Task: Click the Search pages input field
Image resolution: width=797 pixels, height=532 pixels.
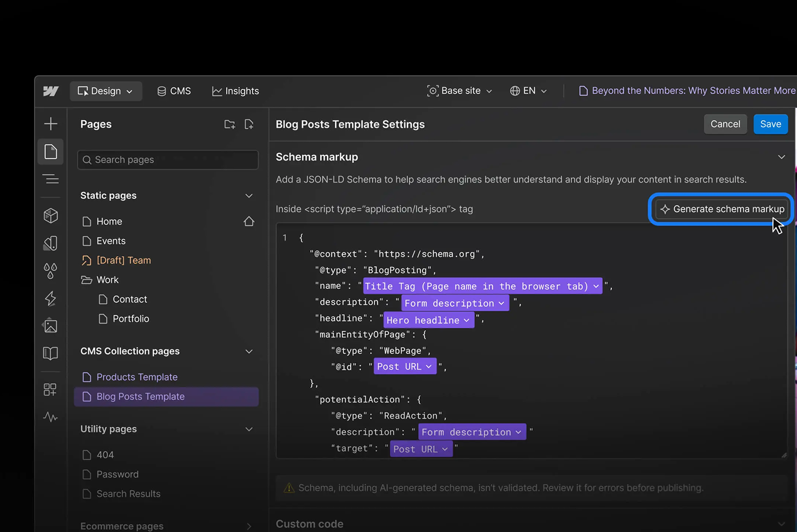Action: click(168, 160)
